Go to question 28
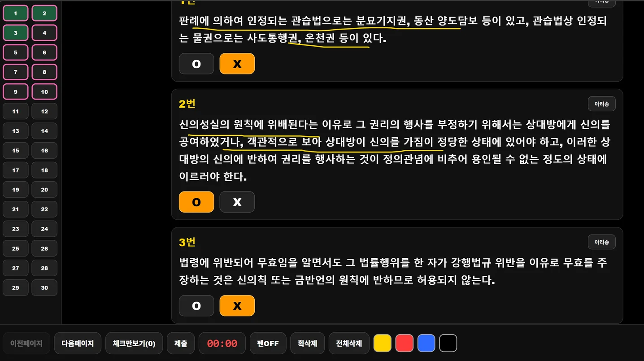Image resolution: width=644 pixels, height=361 pixels. [44, 268]
